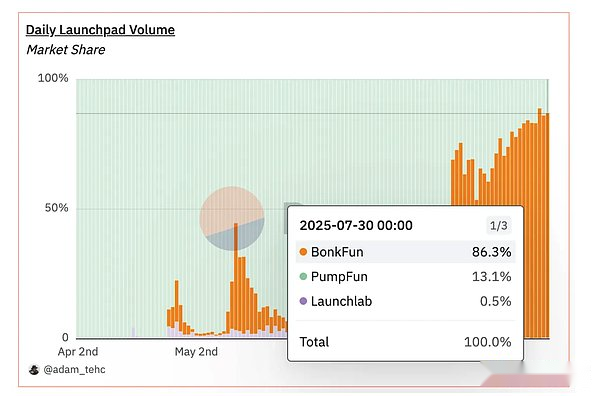Click the 100% y-axis label
Viewport: 600px width, 396px height.
pos(53,78)
